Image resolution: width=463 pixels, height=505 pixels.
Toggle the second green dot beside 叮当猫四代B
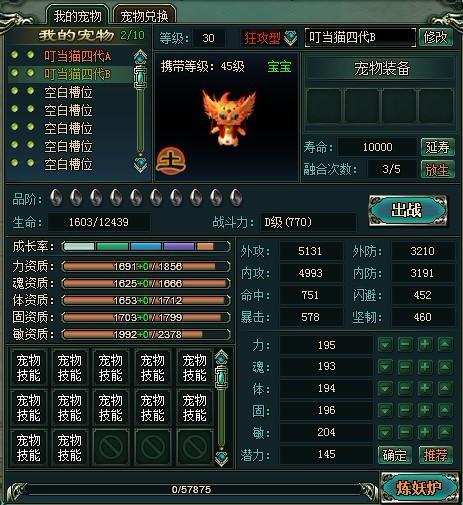point(30,72)
